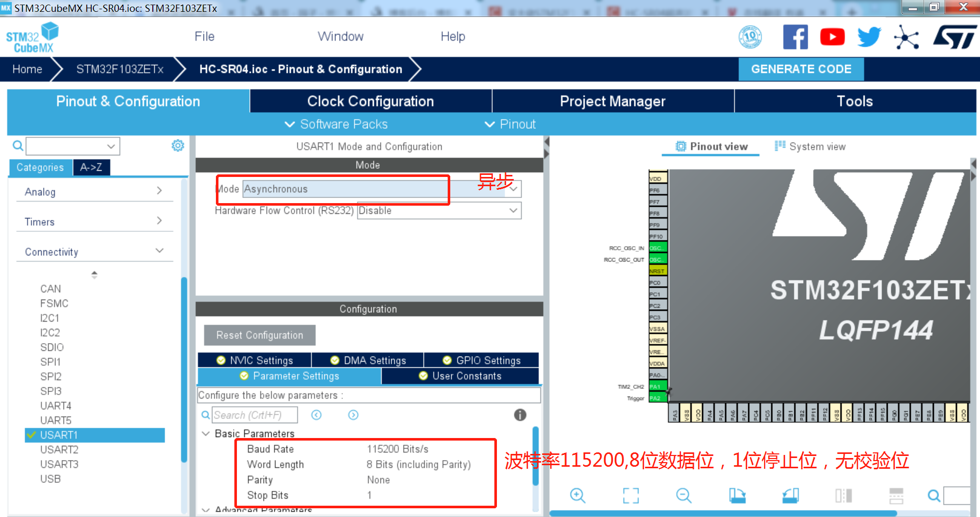Image resolution: width=980 pixels, height=517 pixels.
Task: Click the Reset Configuration button
Action: (x=259, y=335)
